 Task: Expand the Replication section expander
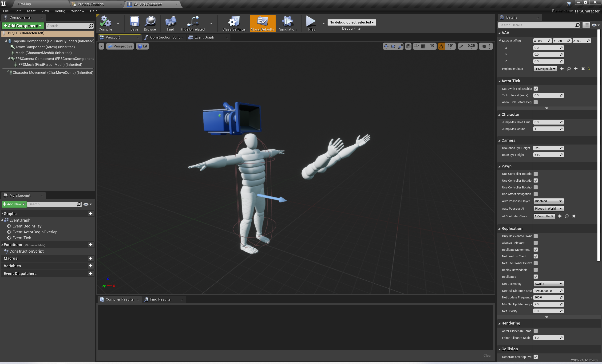[x=500, y=228]
